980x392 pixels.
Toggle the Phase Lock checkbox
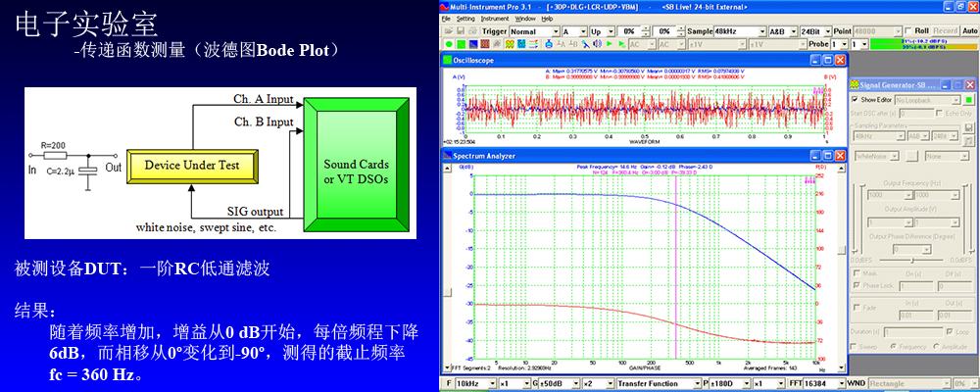(857, 285)
